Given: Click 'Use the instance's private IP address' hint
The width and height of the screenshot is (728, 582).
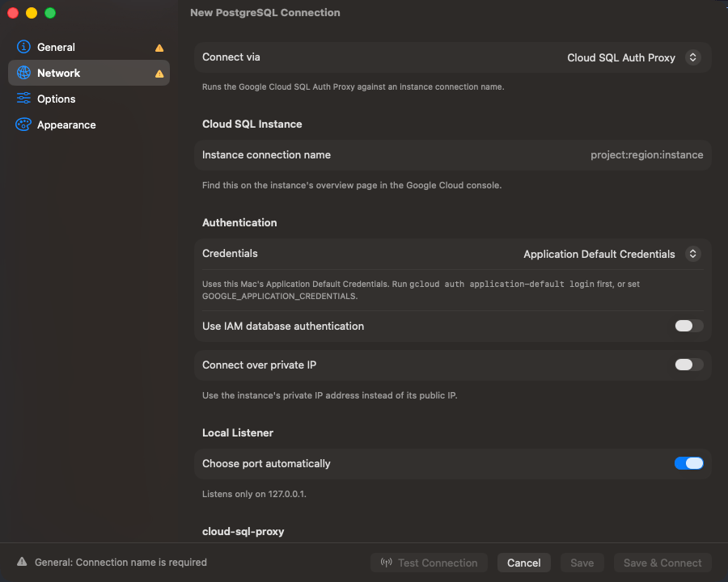Looking at the screenshot, I should (330, 395).
